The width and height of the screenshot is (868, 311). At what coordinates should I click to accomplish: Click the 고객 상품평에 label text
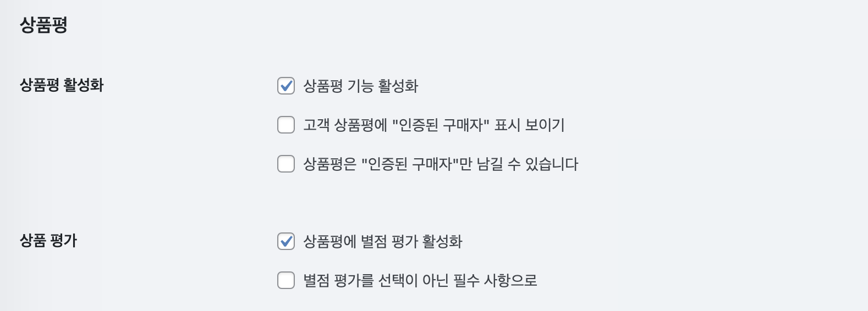[345, 125]
